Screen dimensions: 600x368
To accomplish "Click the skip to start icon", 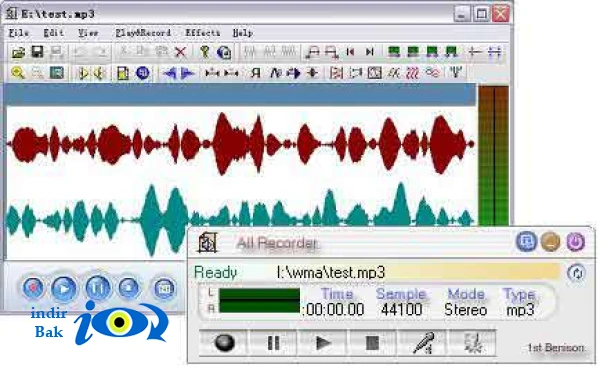I will 350,52.
